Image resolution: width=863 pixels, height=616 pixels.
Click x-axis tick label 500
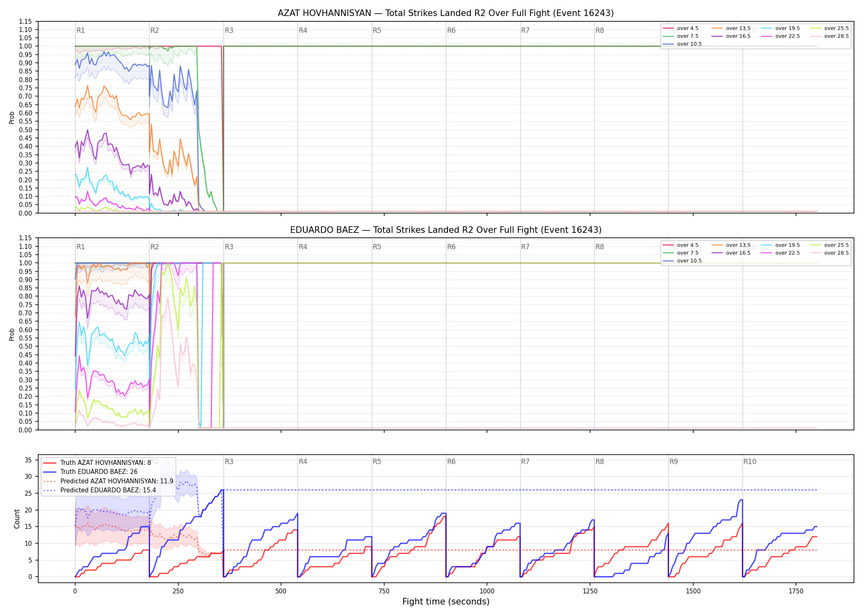(281, 591)
